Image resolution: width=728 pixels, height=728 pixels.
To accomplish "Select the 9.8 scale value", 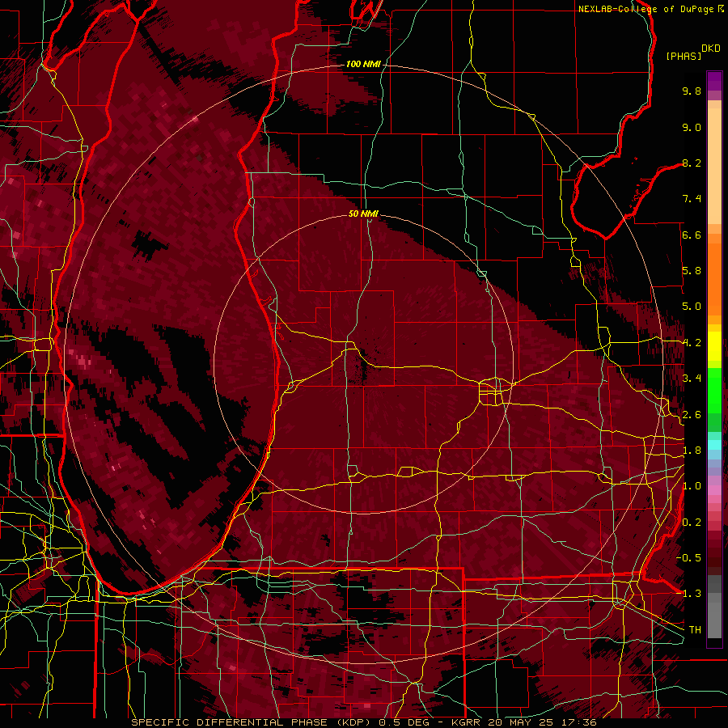I will (692, 91).
